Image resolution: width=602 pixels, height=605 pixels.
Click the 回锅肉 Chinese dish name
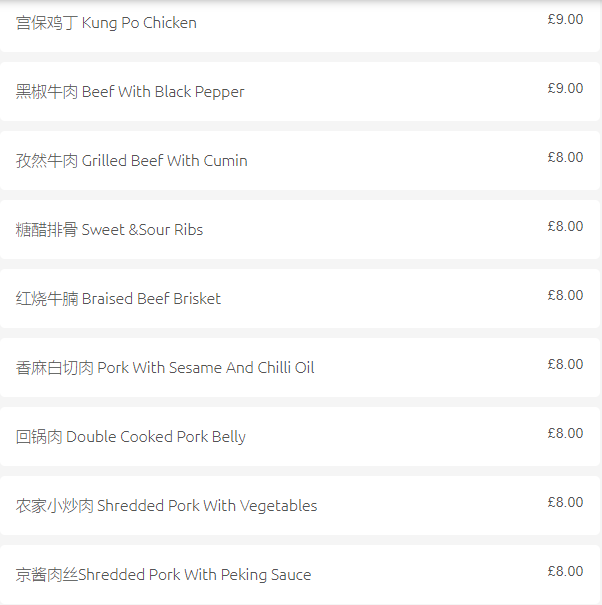(x=39, y=437)
